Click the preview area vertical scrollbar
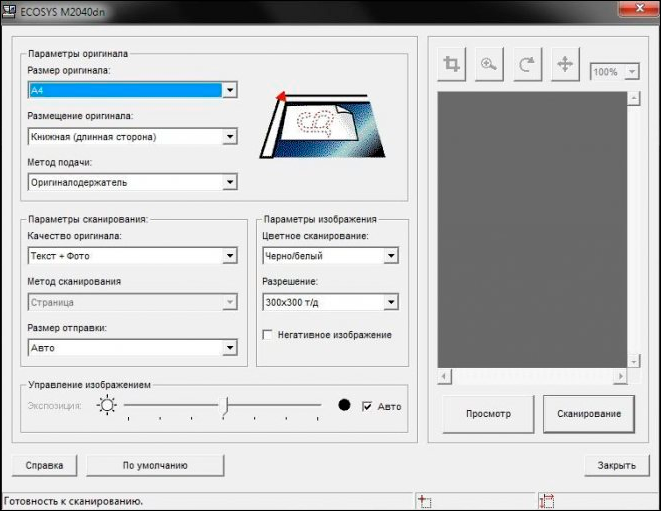This screenshot has width=661, height=511. pos(633,230)
